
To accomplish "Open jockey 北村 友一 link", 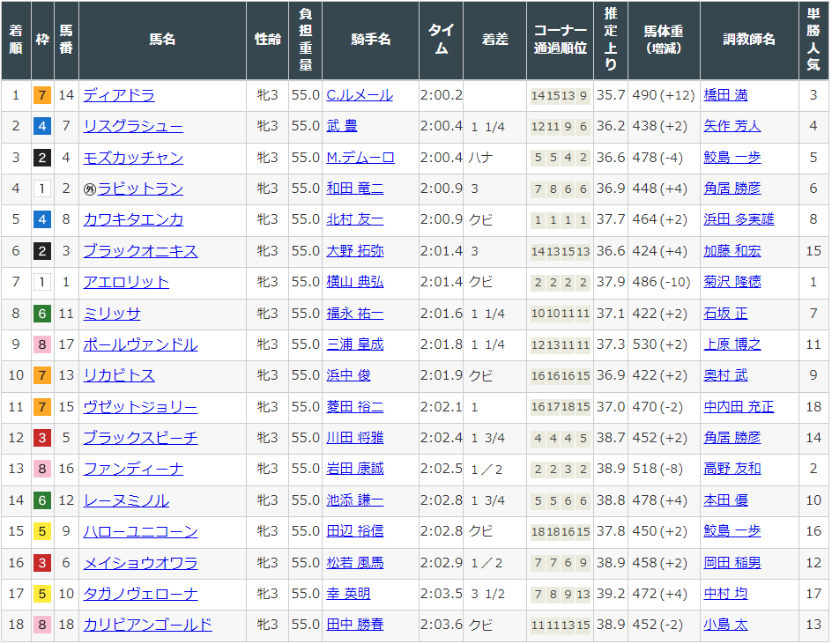I will coord(355,219).
